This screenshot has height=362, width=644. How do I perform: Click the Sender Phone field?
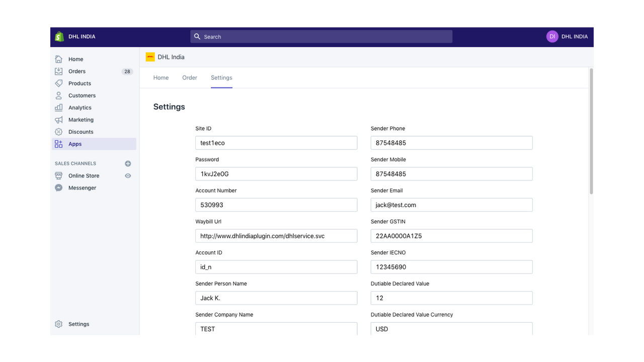tap(452, 143)
